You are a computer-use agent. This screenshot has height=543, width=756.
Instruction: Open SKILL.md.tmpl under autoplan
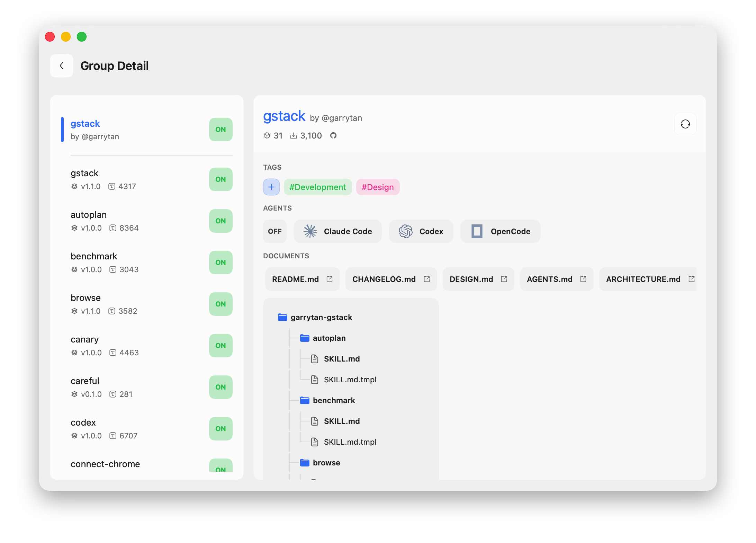350,380
